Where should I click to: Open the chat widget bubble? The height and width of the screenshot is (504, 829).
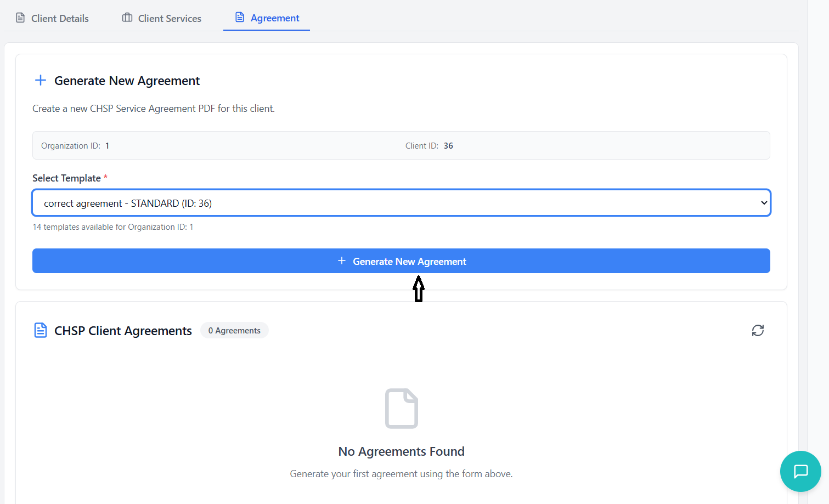800,471
